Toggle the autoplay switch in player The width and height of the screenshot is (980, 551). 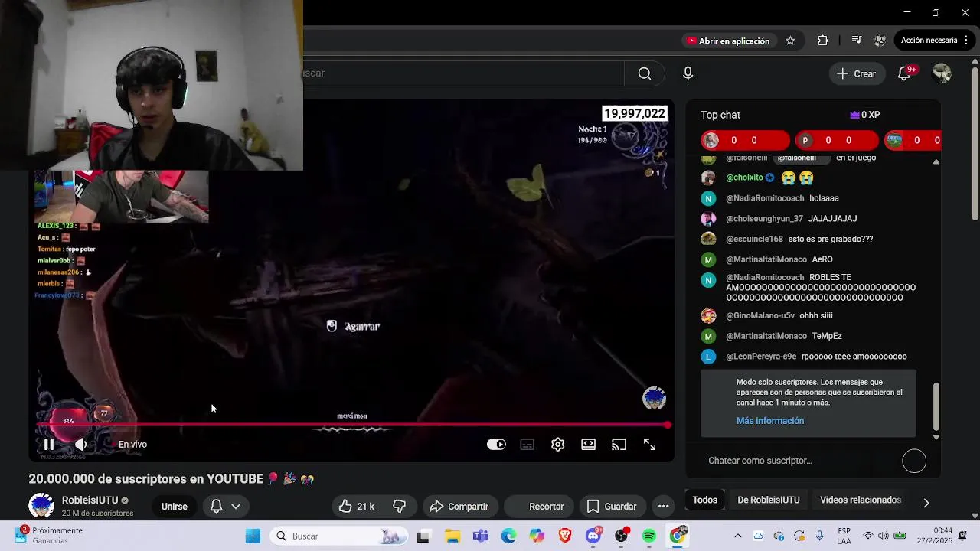pos(496,444)
